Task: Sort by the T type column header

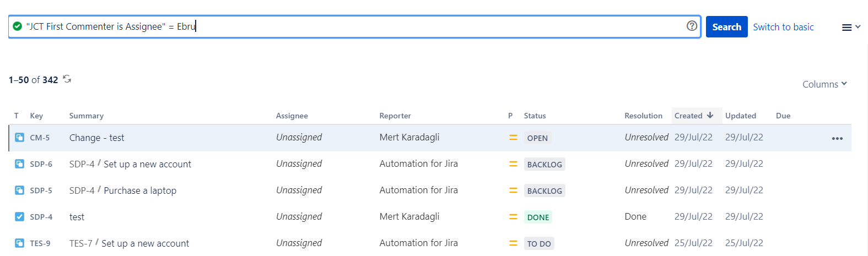Action: [x=17, y=116]
